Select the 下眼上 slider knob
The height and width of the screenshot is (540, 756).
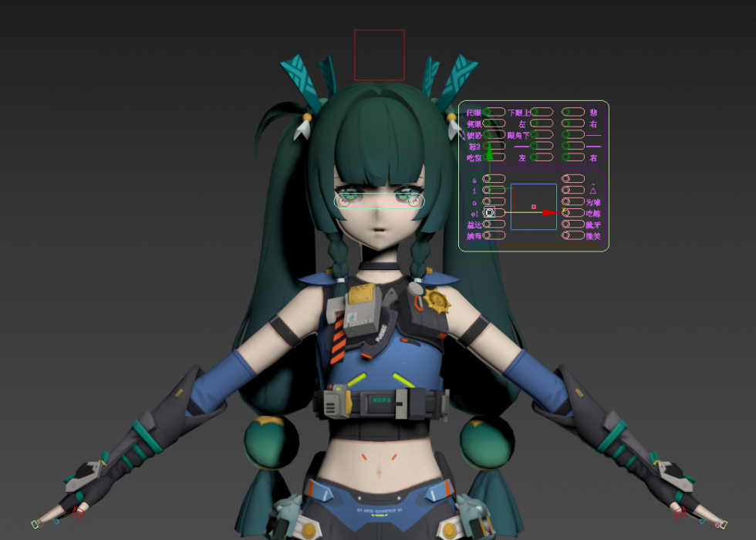(x=534, y=112)
